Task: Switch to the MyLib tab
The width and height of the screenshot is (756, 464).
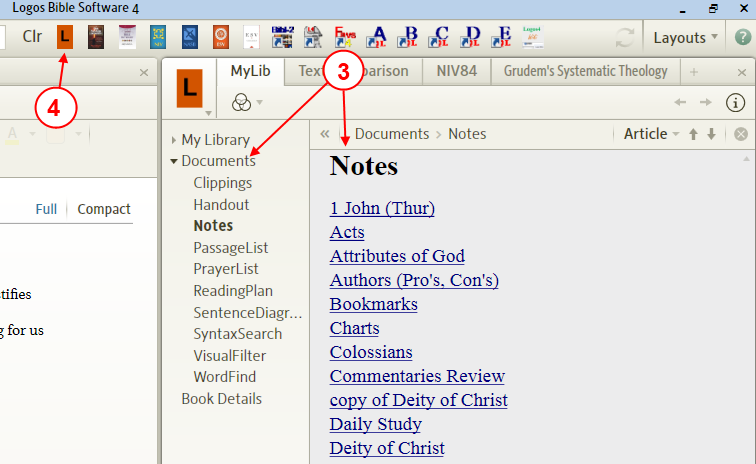Action: coord(250,71)
